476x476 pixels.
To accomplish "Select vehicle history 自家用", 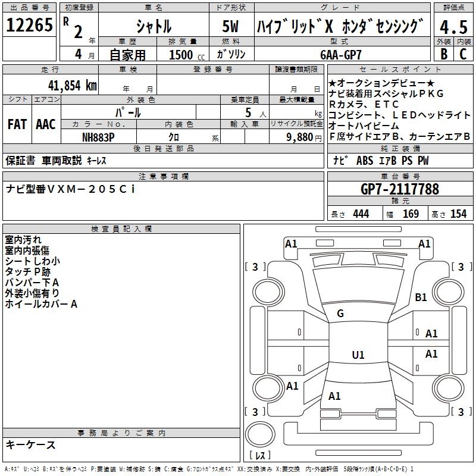I will pyautogui.click(x=127, y=55).
